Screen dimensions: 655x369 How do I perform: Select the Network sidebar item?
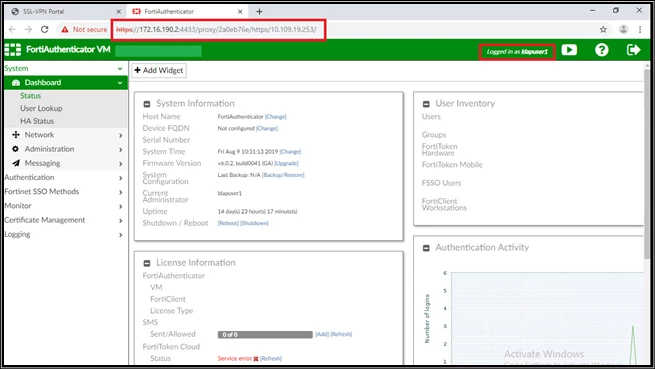39,135
